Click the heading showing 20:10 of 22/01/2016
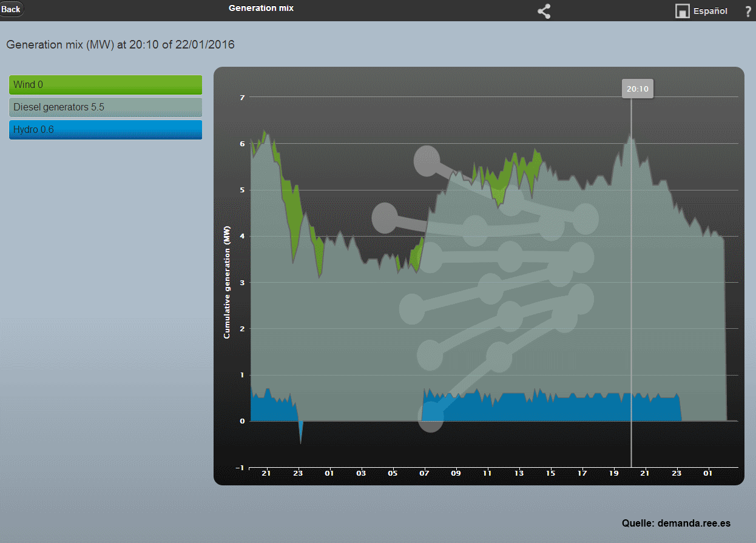 [120, 45]
